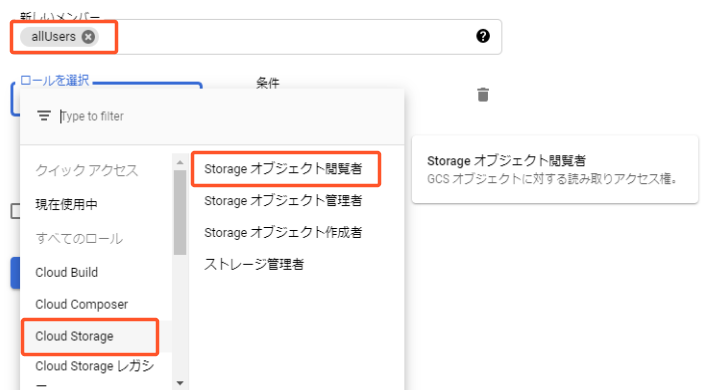Click the scroll down arrow in role list
The image size is (703, 390).
180,383
